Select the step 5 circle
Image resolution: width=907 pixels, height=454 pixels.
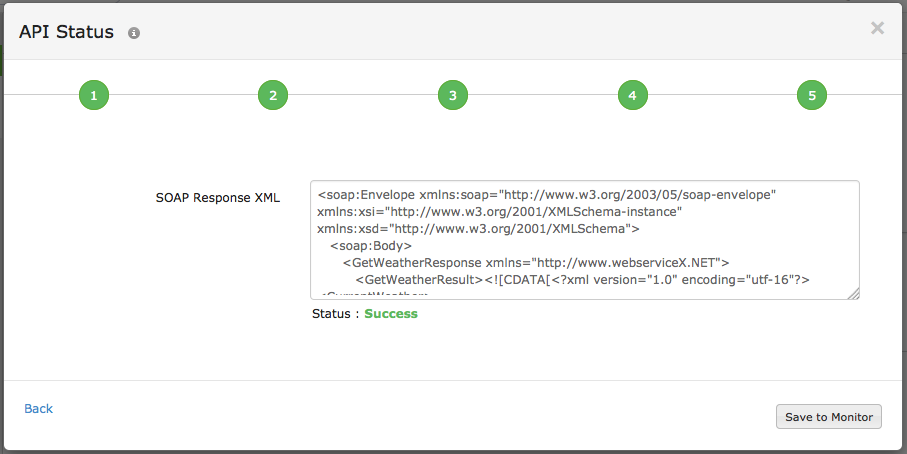click(x=812, y=95)
